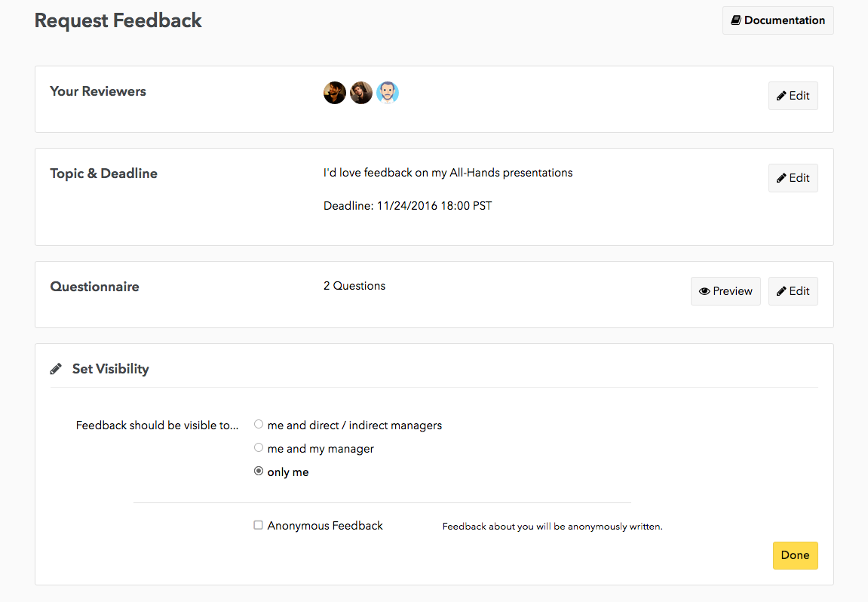The image size is (868, 602).
Task: Click pencil icon in Questionnaire Edit button
Action: tap(781, 291)
